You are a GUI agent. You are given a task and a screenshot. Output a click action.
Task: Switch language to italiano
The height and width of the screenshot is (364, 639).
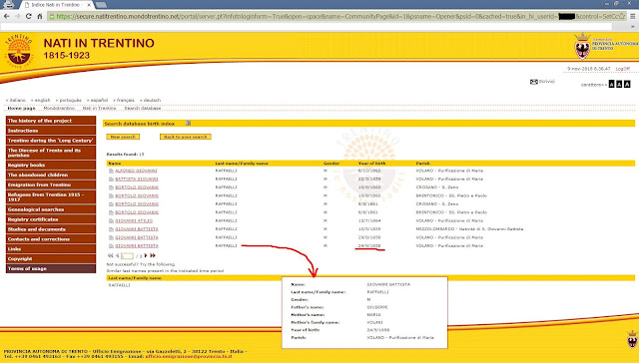[x=18, y=100]
